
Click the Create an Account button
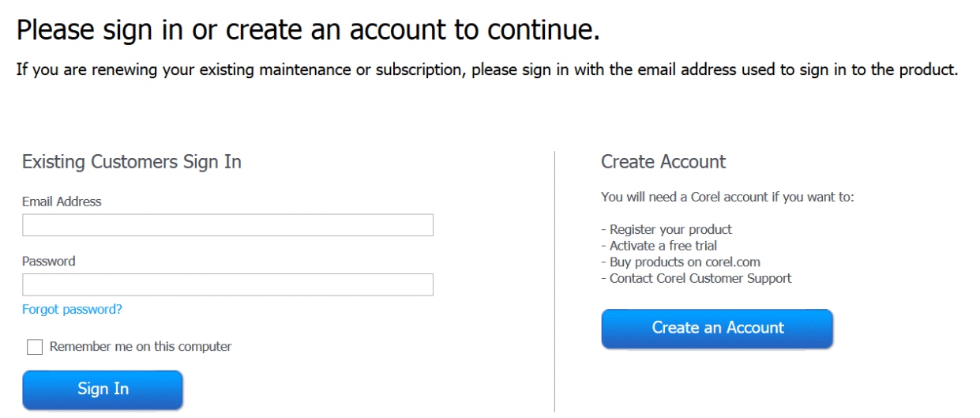[x=717, y=328]
